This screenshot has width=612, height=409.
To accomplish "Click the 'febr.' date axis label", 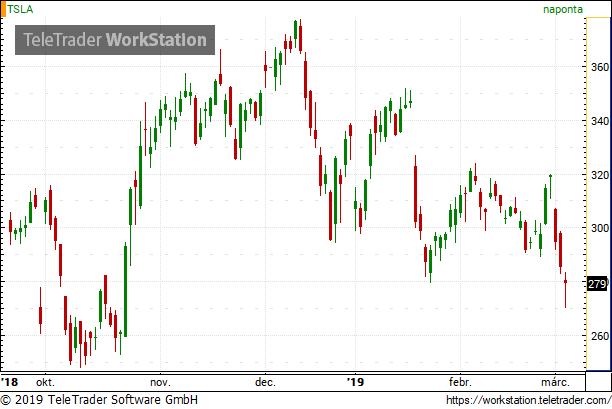I will tap(460, 382).
